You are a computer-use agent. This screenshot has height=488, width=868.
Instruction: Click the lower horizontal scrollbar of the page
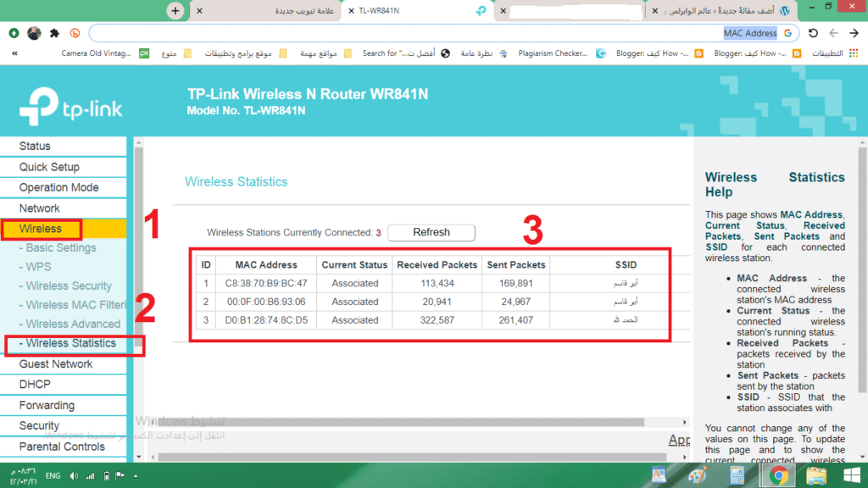point(413,457)
